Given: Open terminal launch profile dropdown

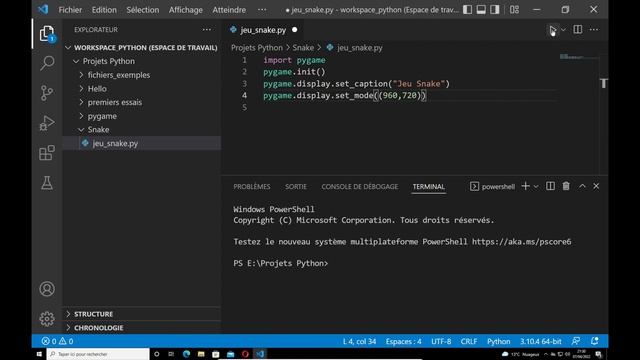Looking at the screenshot, I should (x=536, y=187).
